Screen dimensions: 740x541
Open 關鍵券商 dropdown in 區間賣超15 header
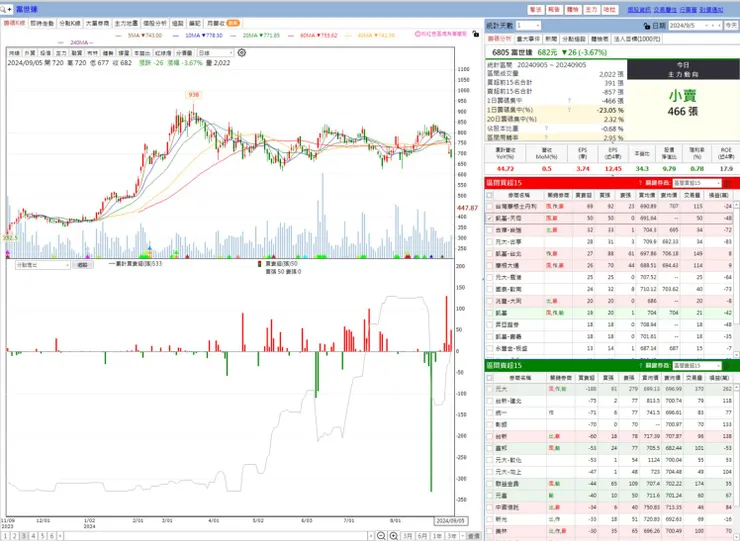pos(697,365)
